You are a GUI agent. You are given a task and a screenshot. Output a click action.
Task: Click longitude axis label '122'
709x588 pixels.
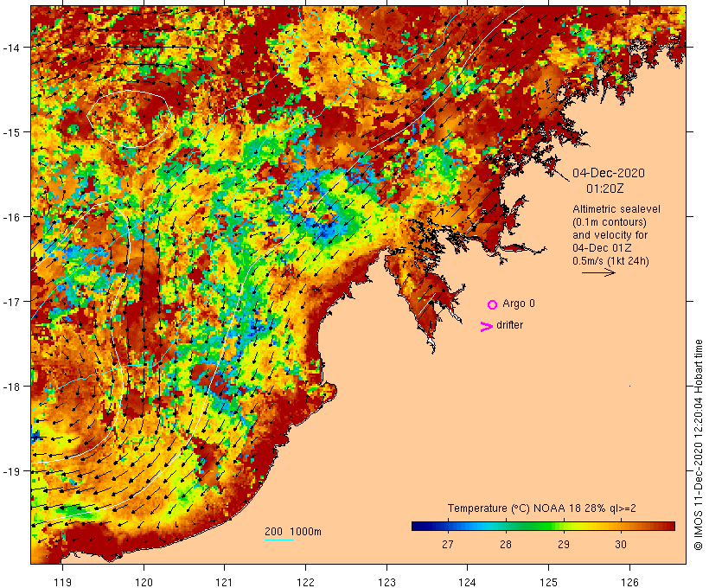click(305, 582)
